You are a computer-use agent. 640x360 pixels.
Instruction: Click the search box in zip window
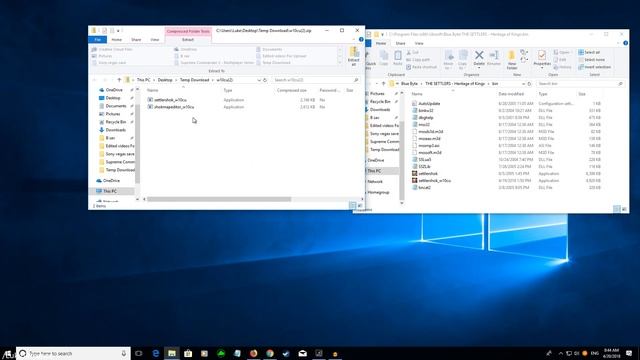315,80
